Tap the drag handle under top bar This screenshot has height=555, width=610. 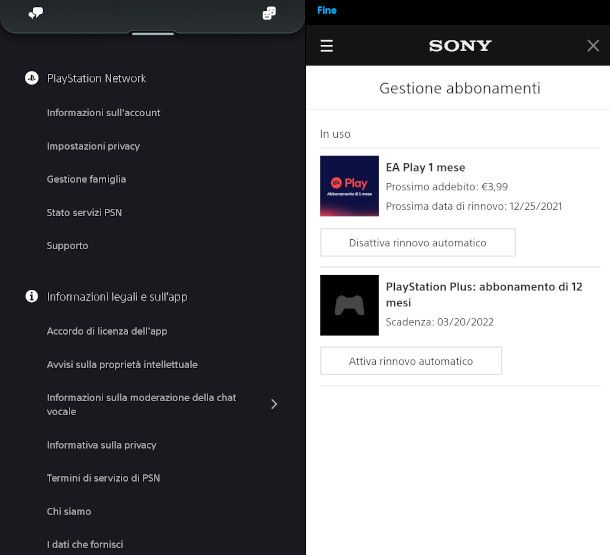tap(153, 34)
